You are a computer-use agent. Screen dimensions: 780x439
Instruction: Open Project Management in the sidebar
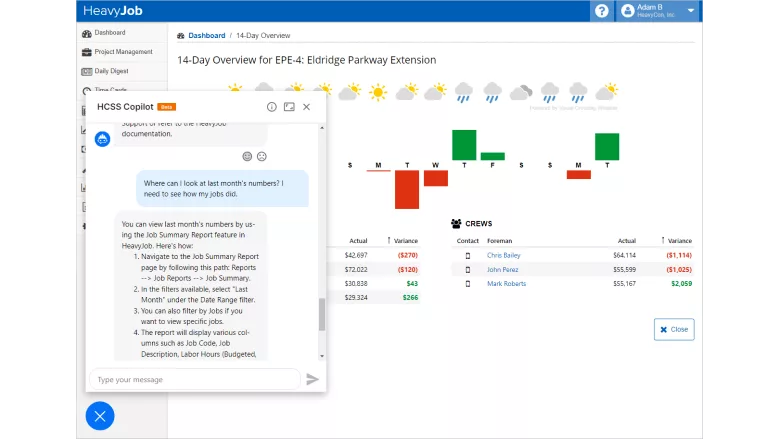(123, 52)
